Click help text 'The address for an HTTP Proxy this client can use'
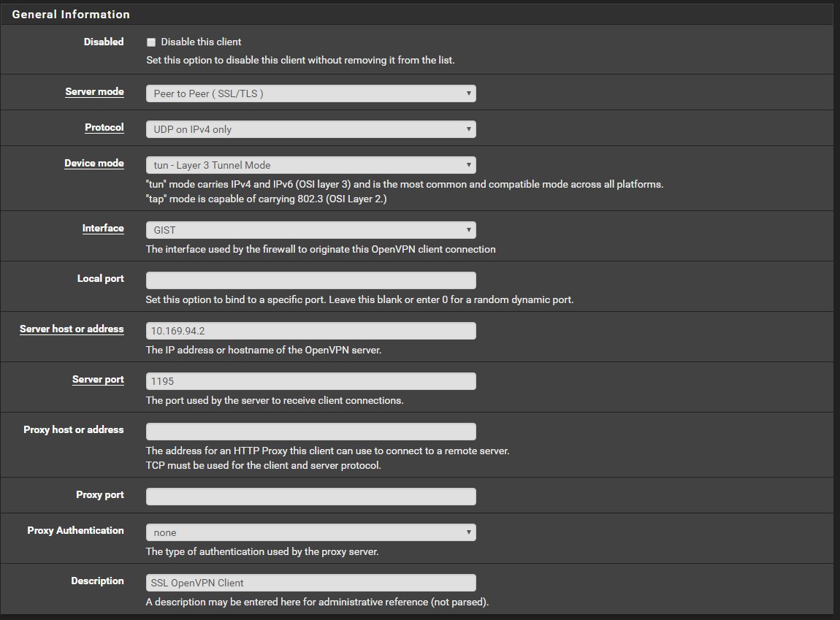The height and width of the screenshot is (620, 840). [327, 451]
